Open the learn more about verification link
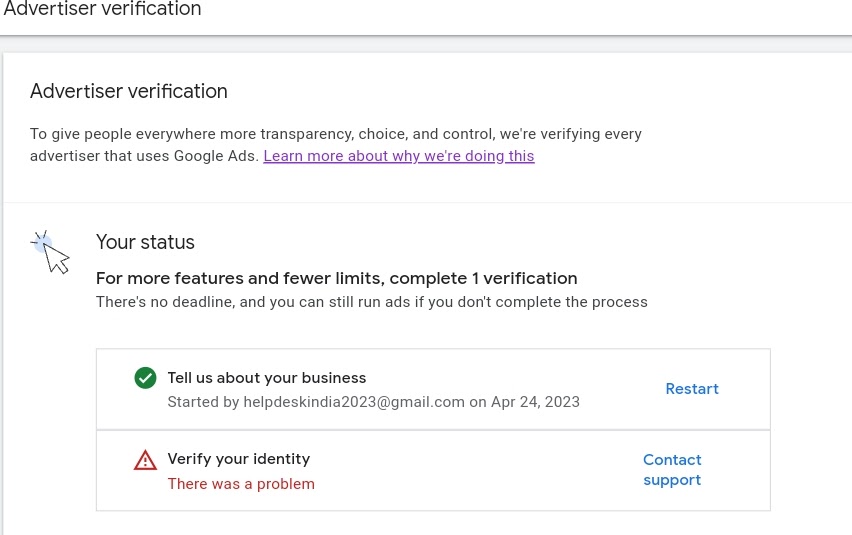Viewport: 852px width, 535px height. coord(398,156)
